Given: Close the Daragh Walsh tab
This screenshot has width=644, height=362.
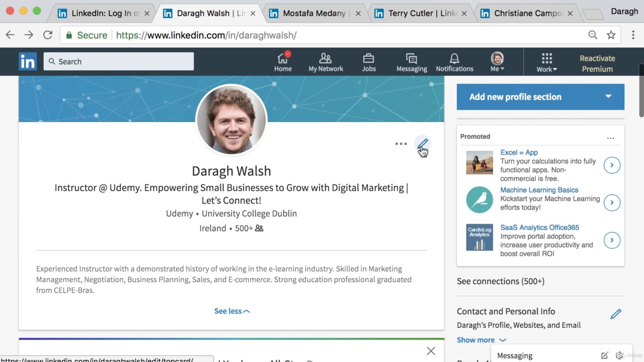Looking at the screenshot, I should [x=253, y=14].
